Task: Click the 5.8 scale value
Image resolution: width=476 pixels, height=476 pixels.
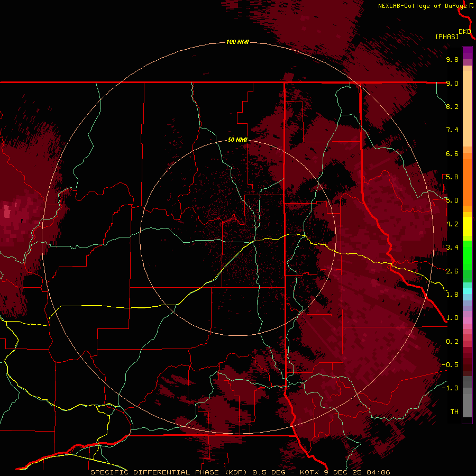Action: (452, 177)
